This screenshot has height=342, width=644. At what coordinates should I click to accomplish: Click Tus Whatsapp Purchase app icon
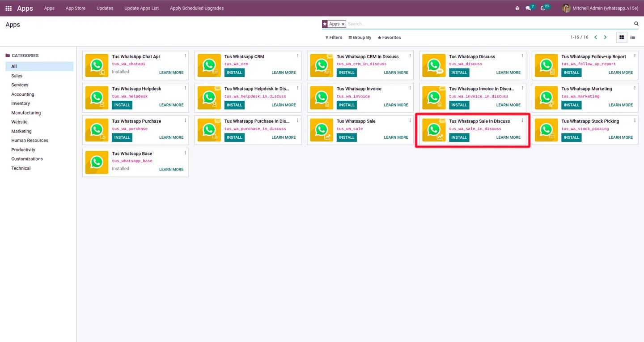[x=97, y=130]
